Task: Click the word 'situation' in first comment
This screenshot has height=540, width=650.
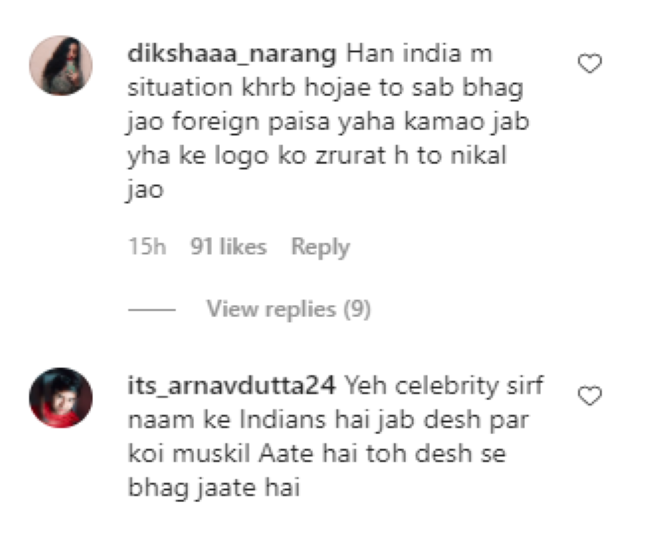Action: 180,88
